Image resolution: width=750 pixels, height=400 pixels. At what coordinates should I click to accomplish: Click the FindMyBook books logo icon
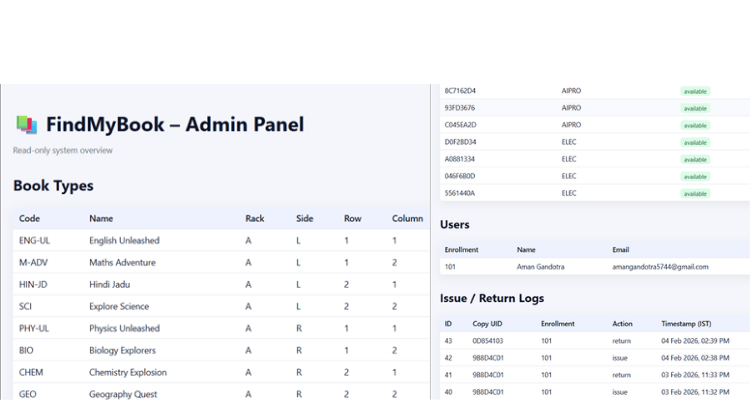point(26,125)
